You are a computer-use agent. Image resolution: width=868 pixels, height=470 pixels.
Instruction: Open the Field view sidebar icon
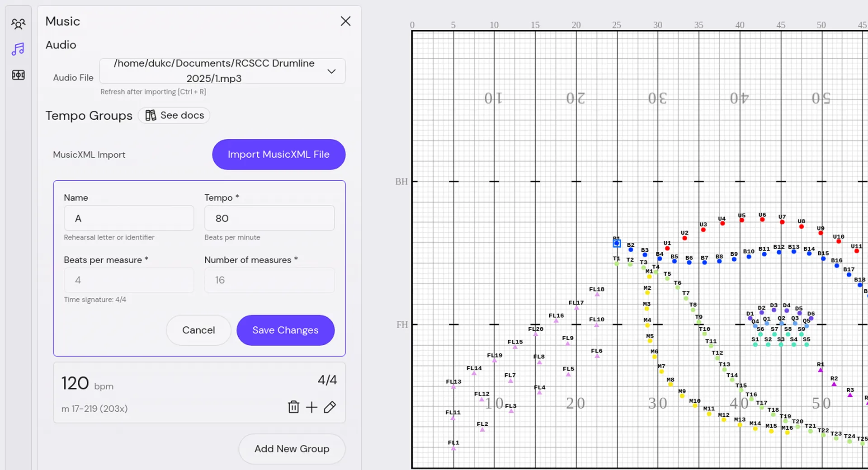[x=18, y=75]
